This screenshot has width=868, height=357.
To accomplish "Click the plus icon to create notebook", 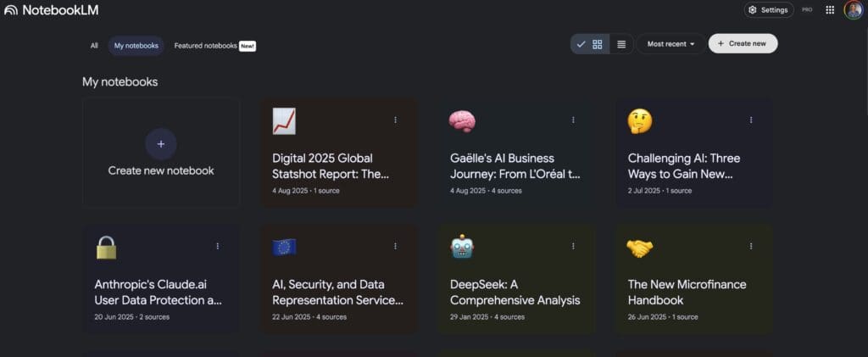I will 161,144.
